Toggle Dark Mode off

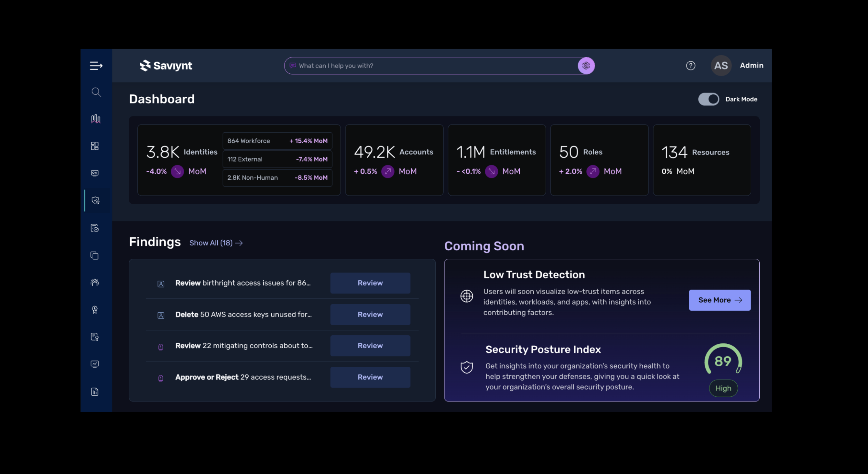[x=709, y=99]
